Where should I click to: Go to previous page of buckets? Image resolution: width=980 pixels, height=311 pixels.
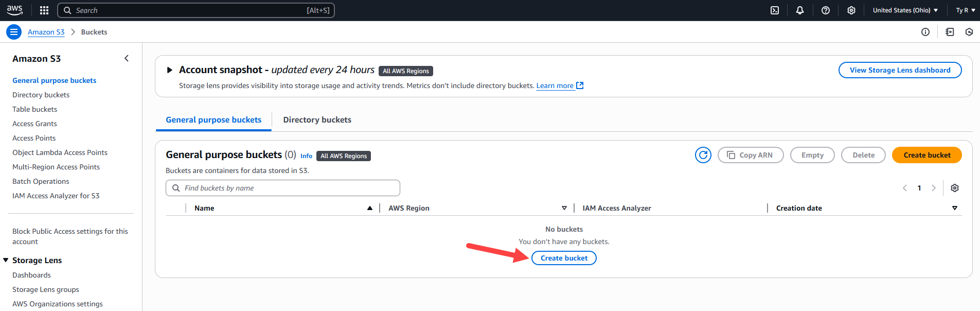(x=905, y=188)
